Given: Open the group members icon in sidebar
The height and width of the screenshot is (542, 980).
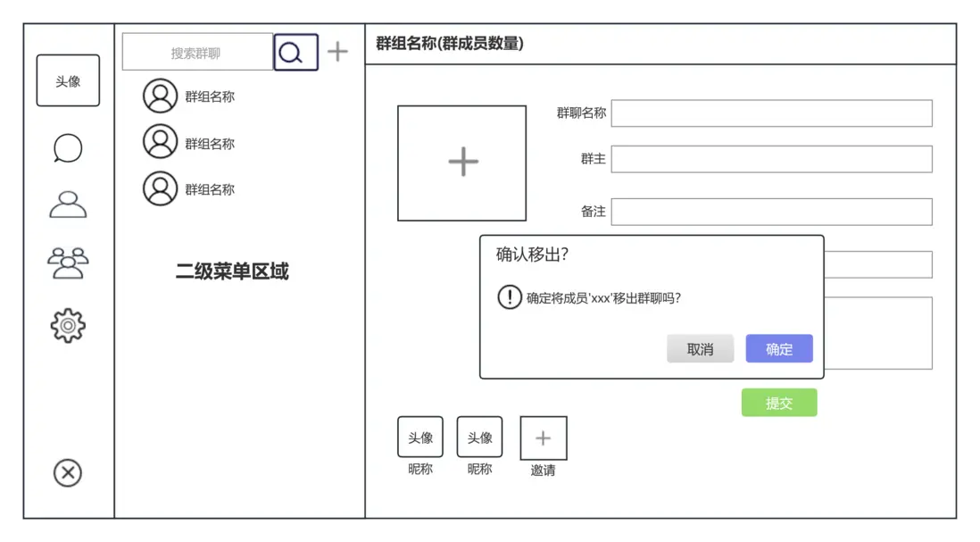Looking at the screenshot, I should point(68,263).
